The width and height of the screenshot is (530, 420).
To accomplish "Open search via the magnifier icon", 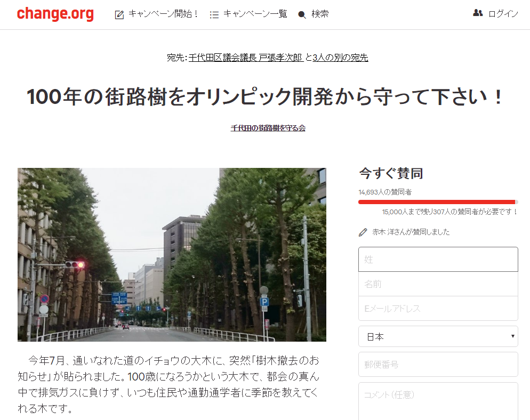I will coord(302,14).
